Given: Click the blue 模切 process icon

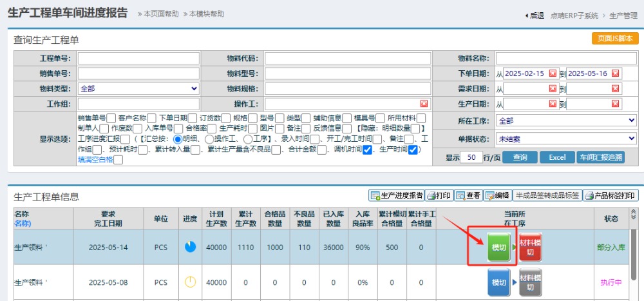Looking at the screenshot, I should [498, 283].
